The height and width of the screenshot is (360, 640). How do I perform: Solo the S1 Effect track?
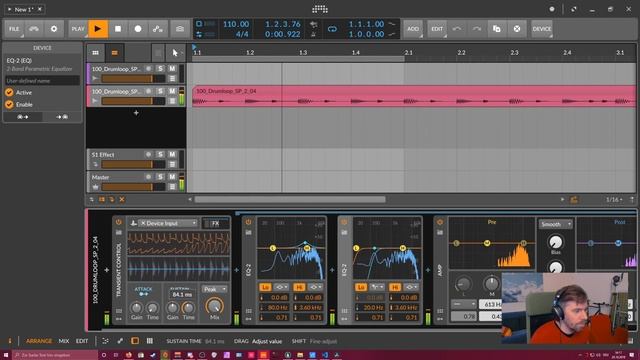[160, 154]
